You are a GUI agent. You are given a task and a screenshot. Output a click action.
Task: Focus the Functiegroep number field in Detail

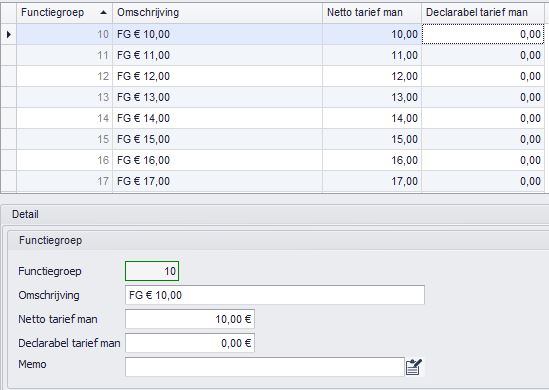[x=152, y=271]
